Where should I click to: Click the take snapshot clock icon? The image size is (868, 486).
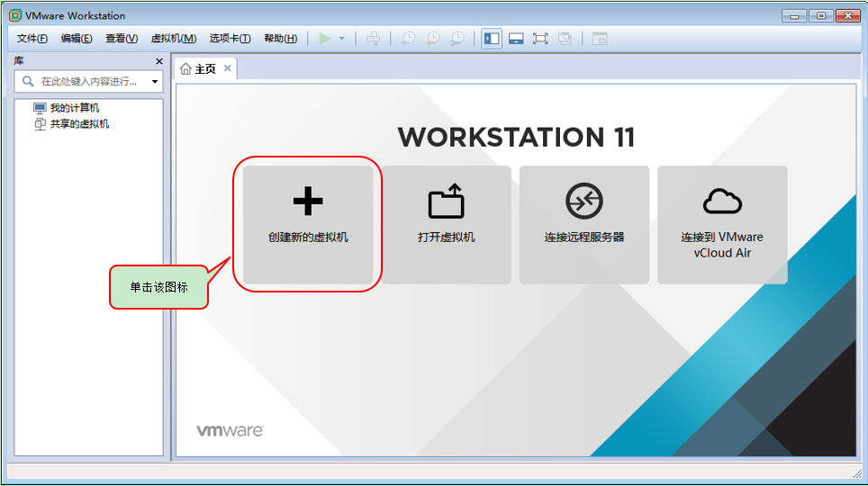coord(408,38)
